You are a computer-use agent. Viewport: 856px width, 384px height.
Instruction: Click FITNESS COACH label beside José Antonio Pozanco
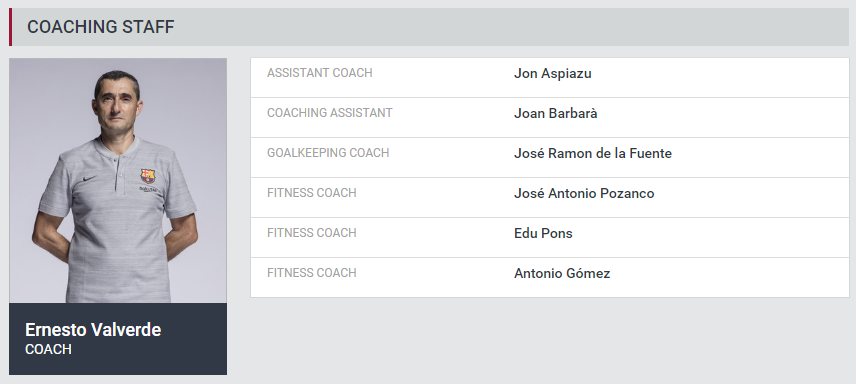pyautogui.click(x=312, y=192)
